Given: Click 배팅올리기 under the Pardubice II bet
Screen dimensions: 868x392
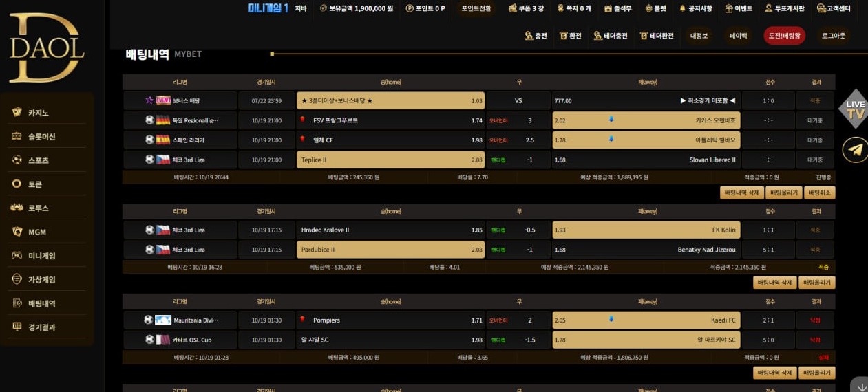Looking at the screenshot, I should [816, 282].
